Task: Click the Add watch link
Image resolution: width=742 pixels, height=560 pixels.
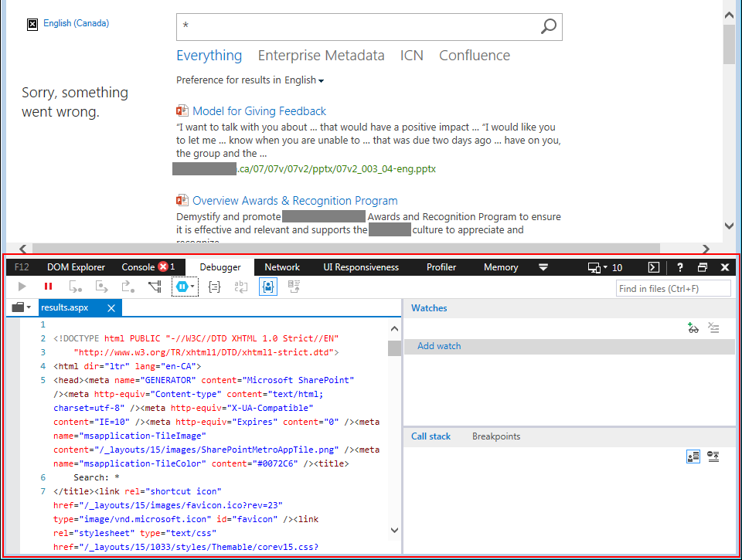Action: [x=439, y=346]
